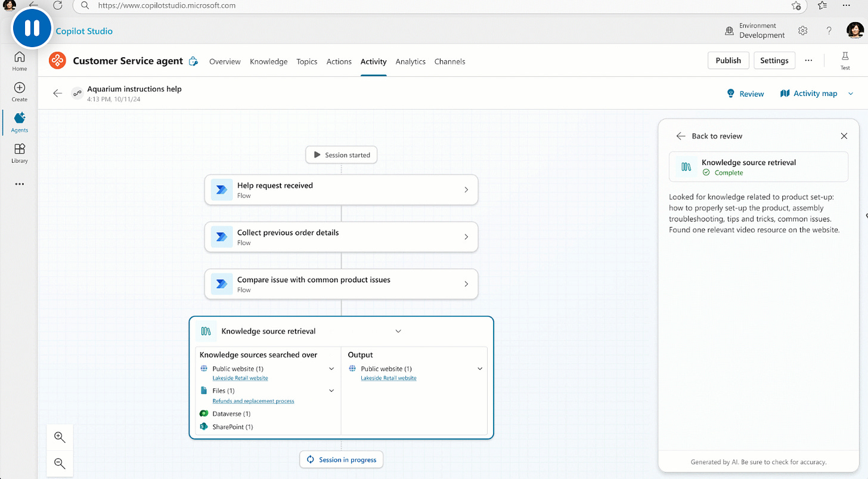
Task: Expand the Help request received chevron
Action: pyautogui.click(x=466, y=190)
